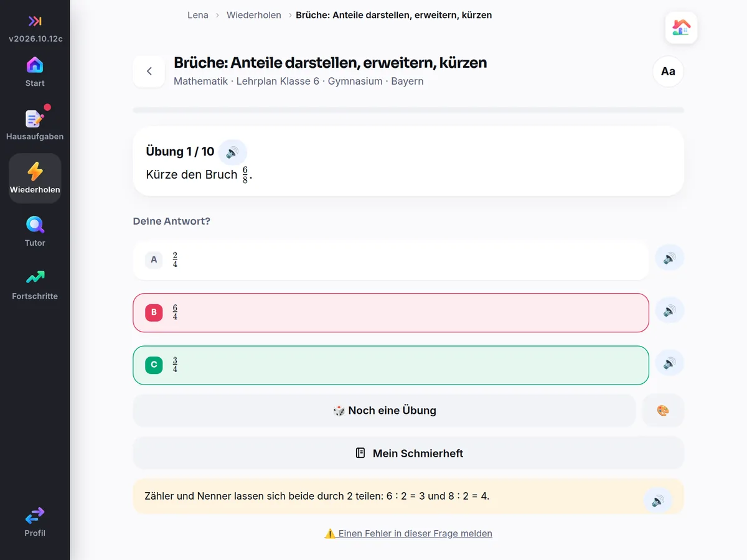Open the Aa text size settings
The width and height of the screenshot is (747, 560).
668,72
